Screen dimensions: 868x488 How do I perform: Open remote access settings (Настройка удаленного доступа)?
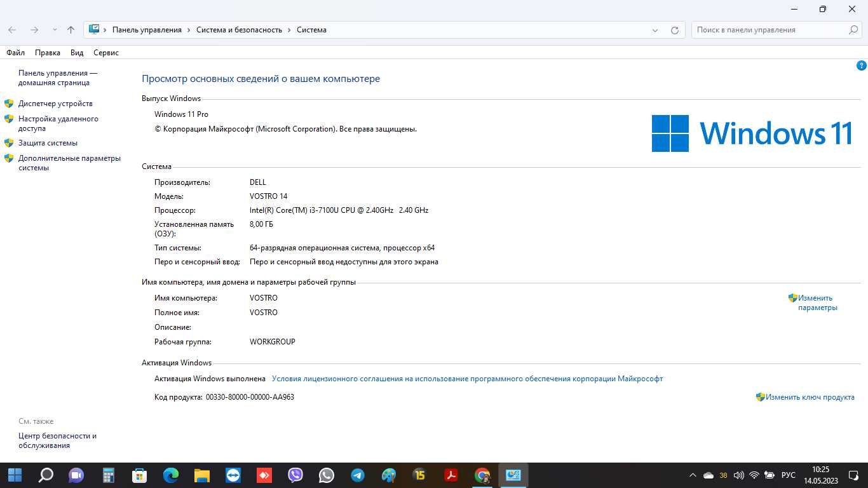coord(58,123)
